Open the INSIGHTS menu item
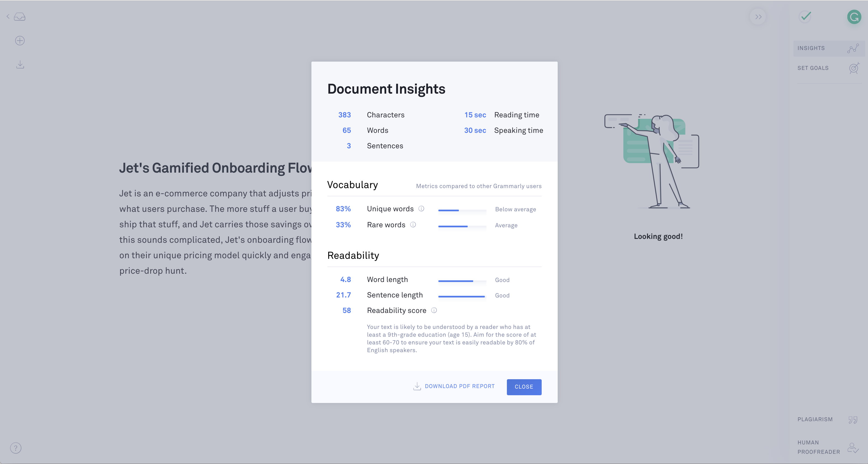 829,48
